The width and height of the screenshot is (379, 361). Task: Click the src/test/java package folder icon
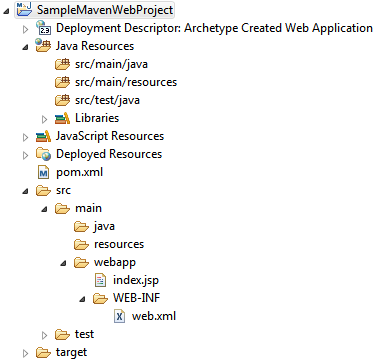(62, 100)
